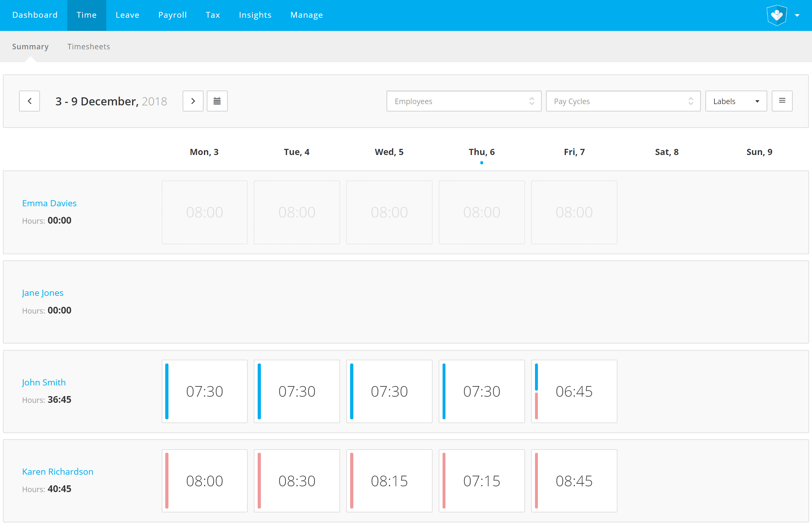
Task: Click John Smith's 36:45 hours total
Action: 60,400
